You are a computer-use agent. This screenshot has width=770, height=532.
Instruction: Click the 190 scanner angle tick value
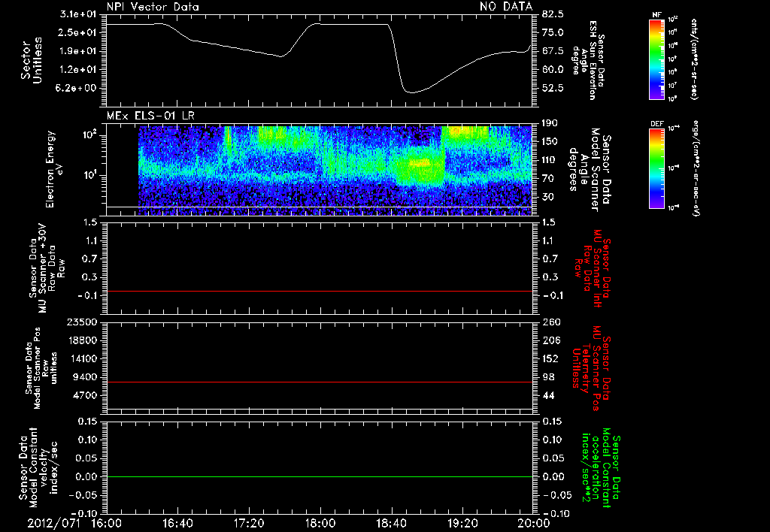(x=550, y=124)
